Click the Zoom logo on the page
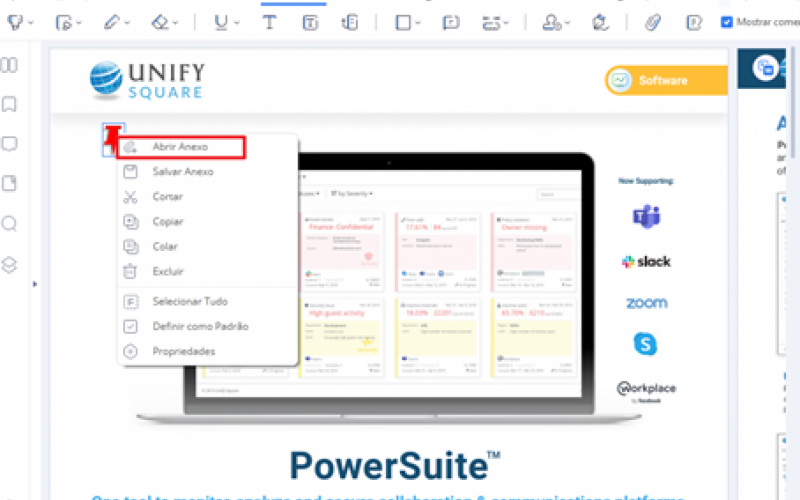This screenshot has height=500, width=800. coord(646,303)
